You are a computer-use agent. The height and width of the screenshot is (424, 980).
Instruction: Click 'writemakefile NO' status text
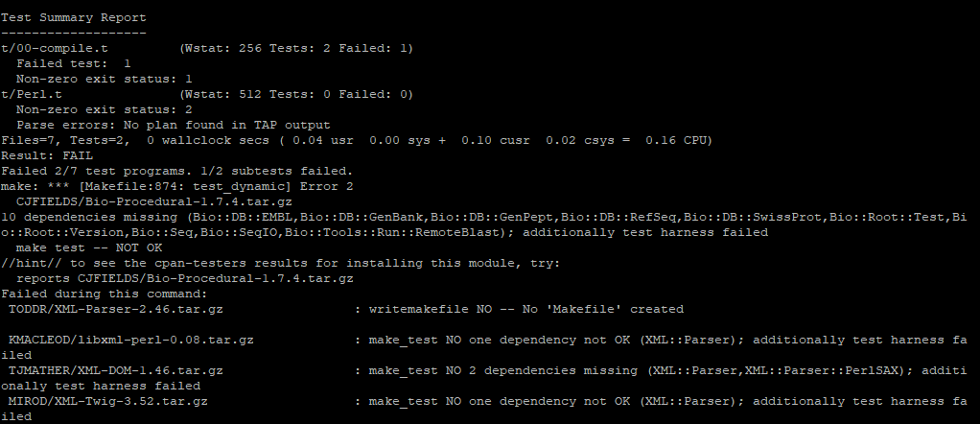tap(431, 309)
